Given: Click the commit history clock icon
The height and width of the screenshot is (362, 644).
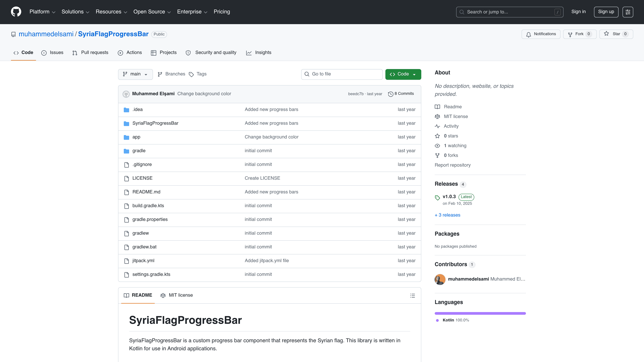Looking at the screenshot, I should coord(390,94).
